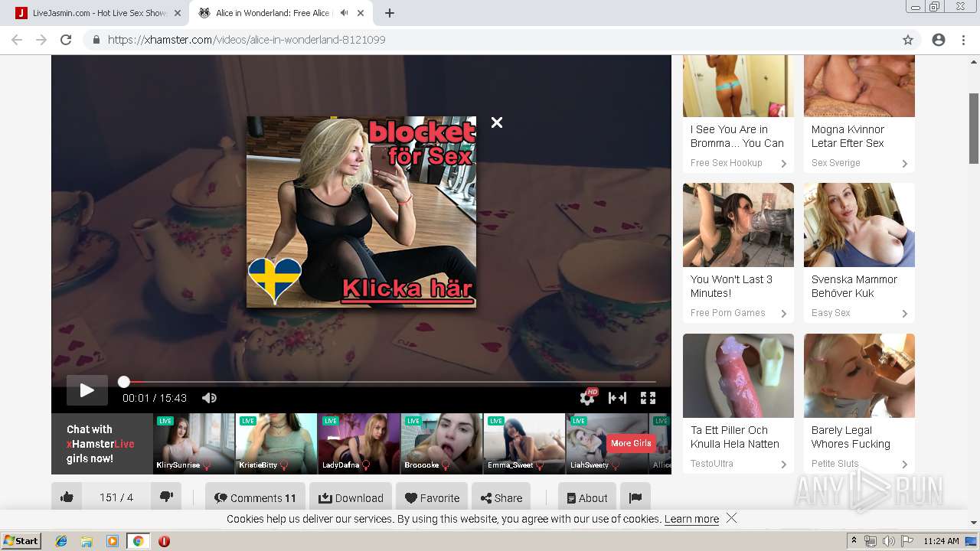Image resolution: width=980 pixels, height=551 pixels.
Task: View site security info via lock icon
Action: pyautogui.click(x=96, y=40)
